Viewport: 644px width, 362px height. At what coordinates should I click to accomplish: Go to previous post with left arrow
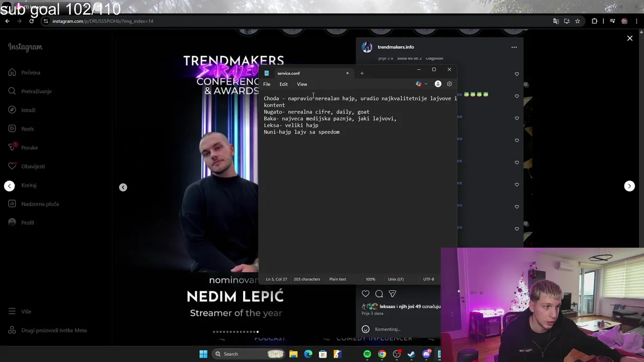click(10, 186)
